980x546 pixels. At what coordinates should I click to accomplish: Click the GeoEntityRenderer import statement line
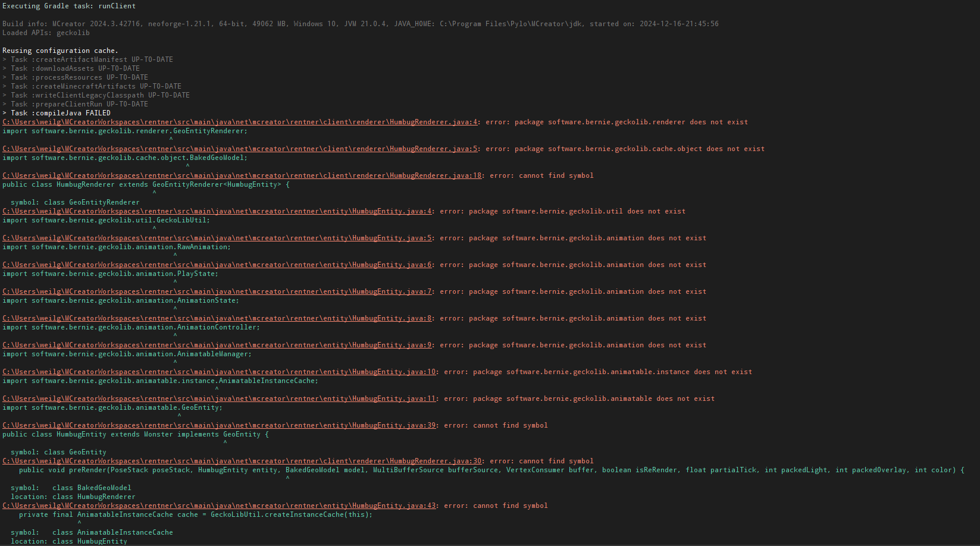(125, 131)
